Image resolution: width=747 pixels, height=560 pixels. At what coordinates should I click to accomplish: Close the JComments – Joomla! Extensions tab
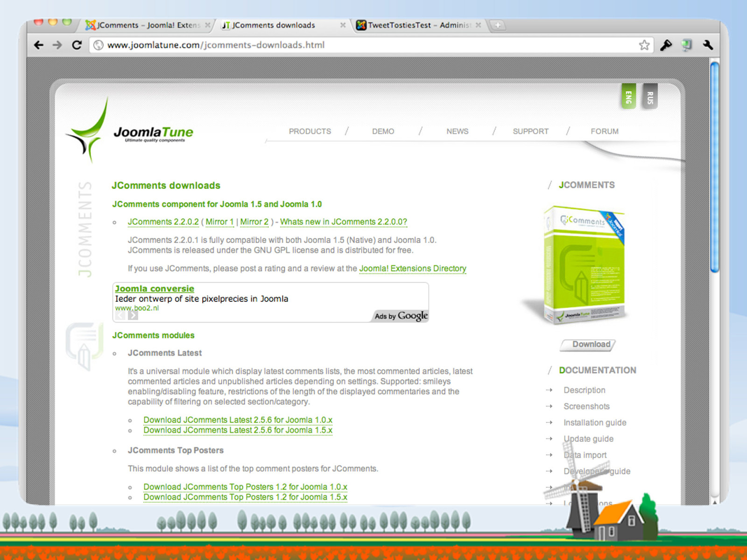point(208,25)
